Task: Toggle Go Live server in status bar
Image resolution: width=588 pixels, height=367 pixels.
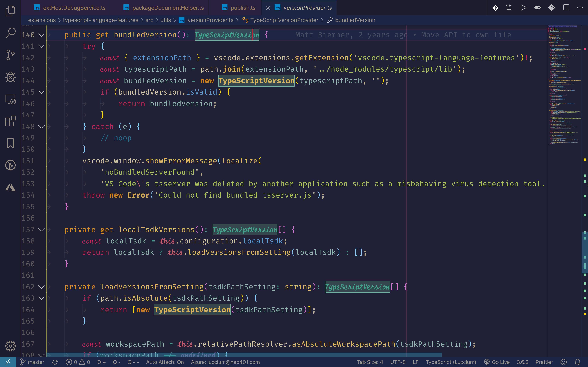Action: click(497, 362)
